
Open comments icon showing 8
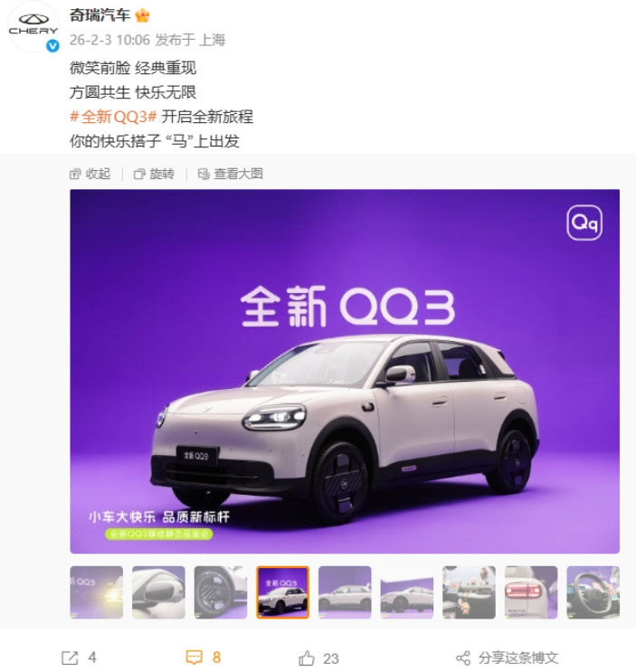(x=194, y=658)
